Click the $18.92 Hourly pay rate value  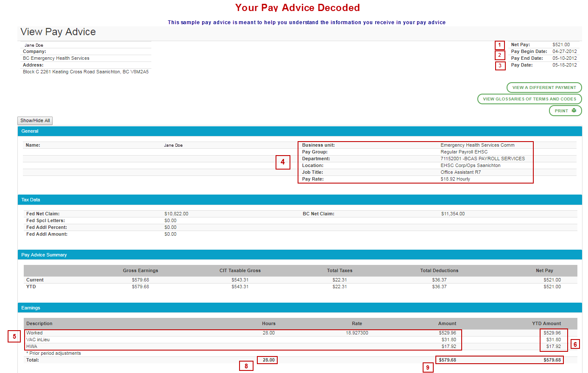click(455, 179)
